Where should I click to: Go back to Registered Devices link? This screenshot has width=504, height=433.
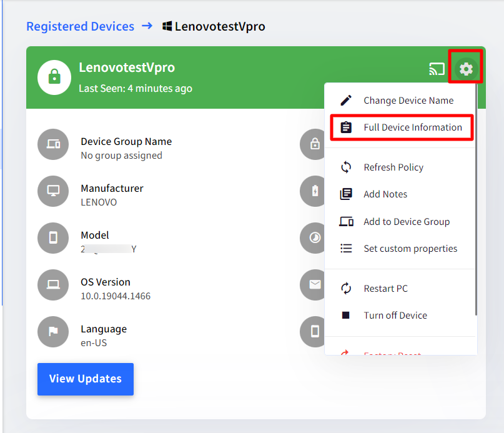[x=81, y=26]
